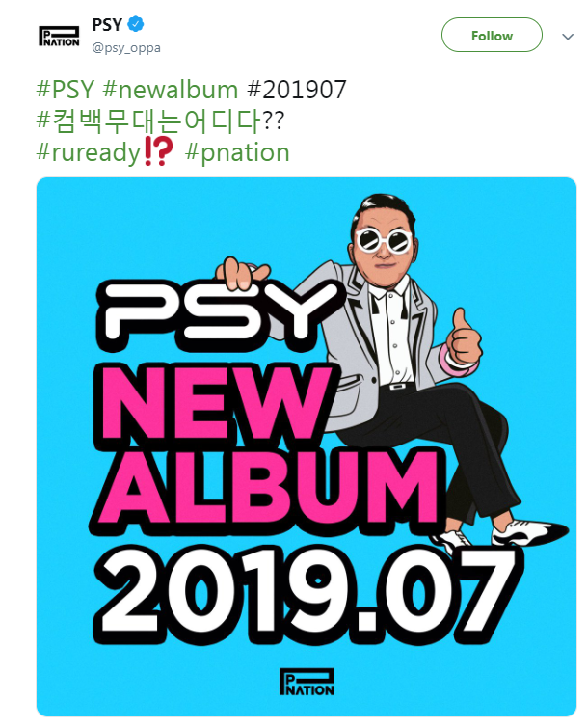Open the #ruready hashtag
Viewport: 587px width, 728px height.
[x=89, y=152]
